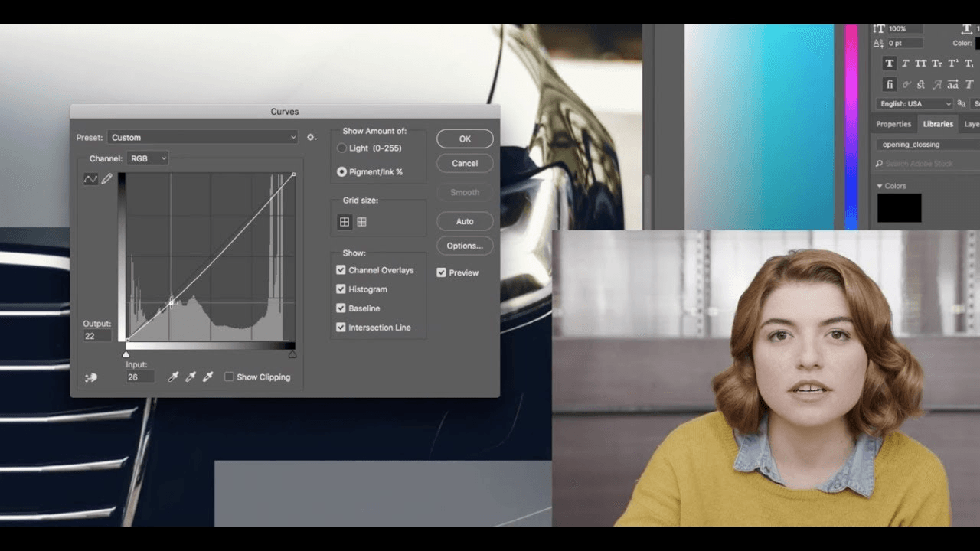Select the Light (0-255) radio option
980x551 pixels.
coord(341,148)
